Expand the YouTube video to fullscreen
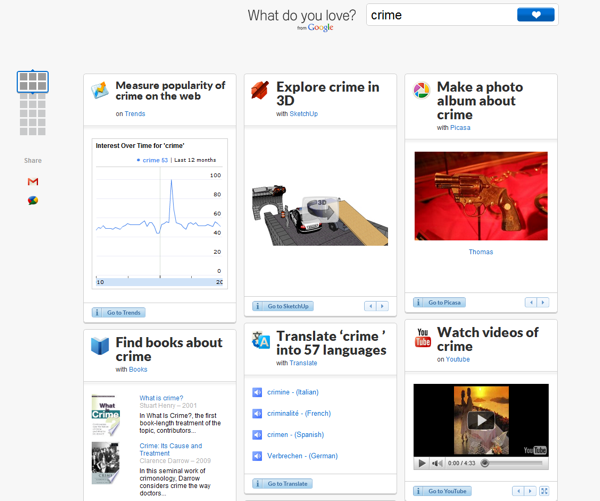This screenshot has height=501, width=600. tap(544, 491)
